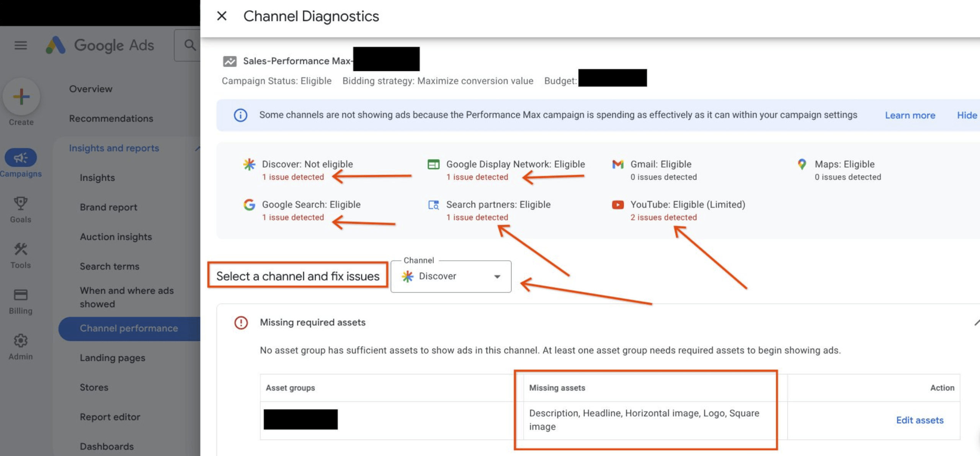Click the Missing required assets warning icon
980x456 pixels.
(241, 323)
